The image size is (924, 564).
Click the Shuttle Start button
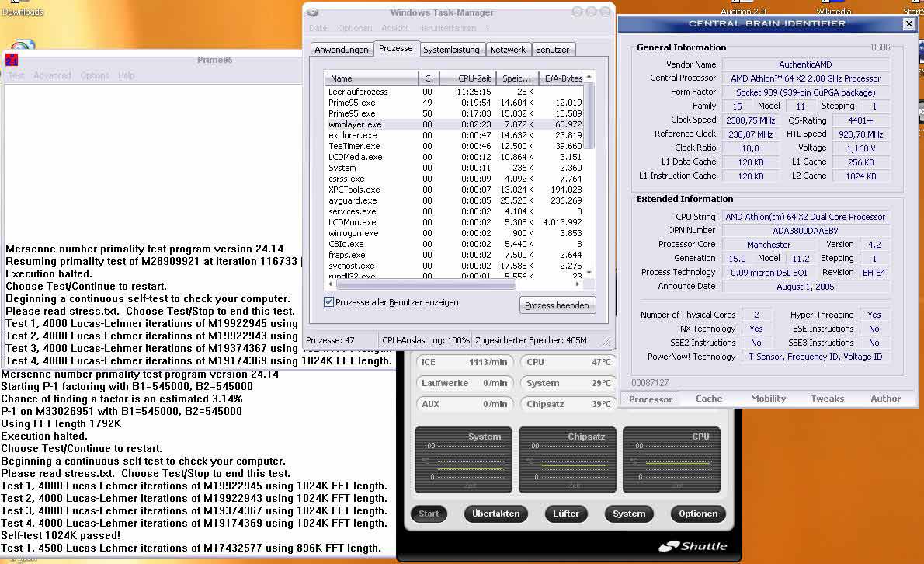[429, 514]
